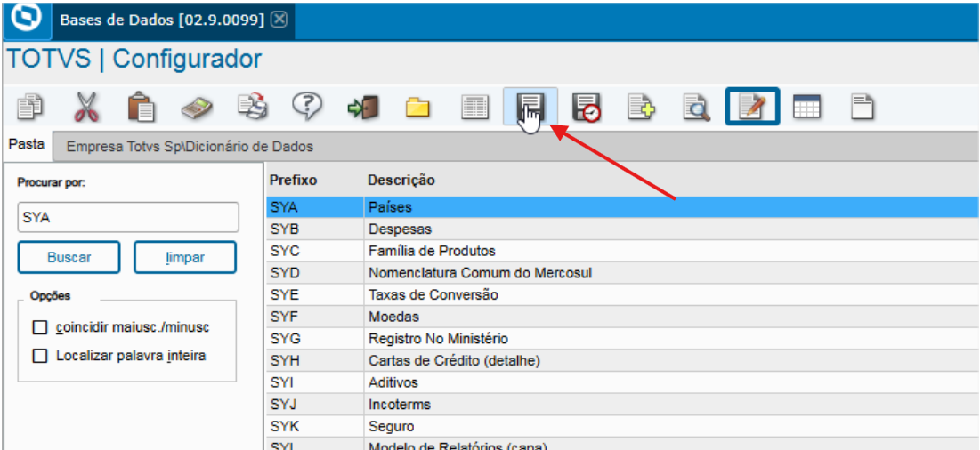980x450 pixels.
Task: Click the document with green plus icon
Action: point(641,108)
